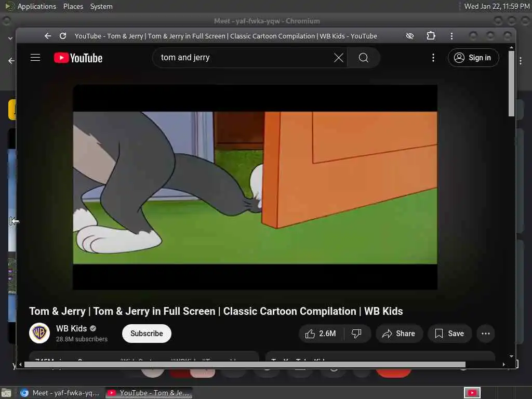Viewport: 532px width, 399px height.
Task: Click the back arrow in the Meet window
Action: point(11,61)
